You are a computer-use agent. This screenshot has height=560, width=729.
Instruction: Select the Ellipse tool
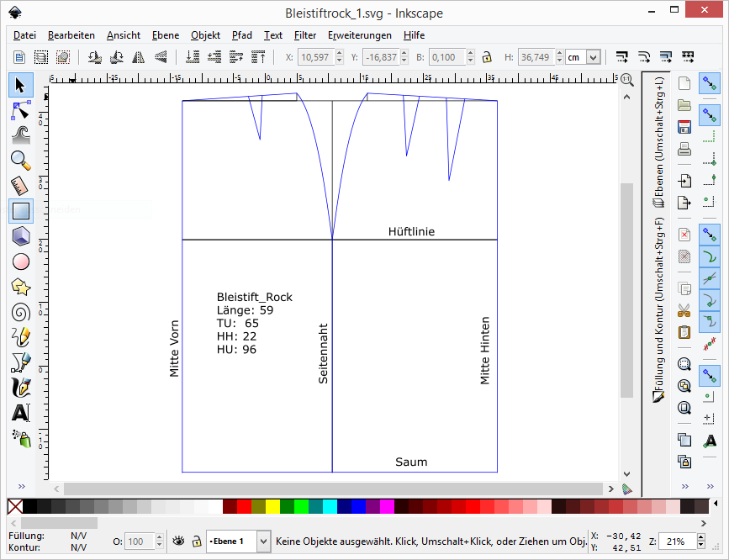[21, 262]
